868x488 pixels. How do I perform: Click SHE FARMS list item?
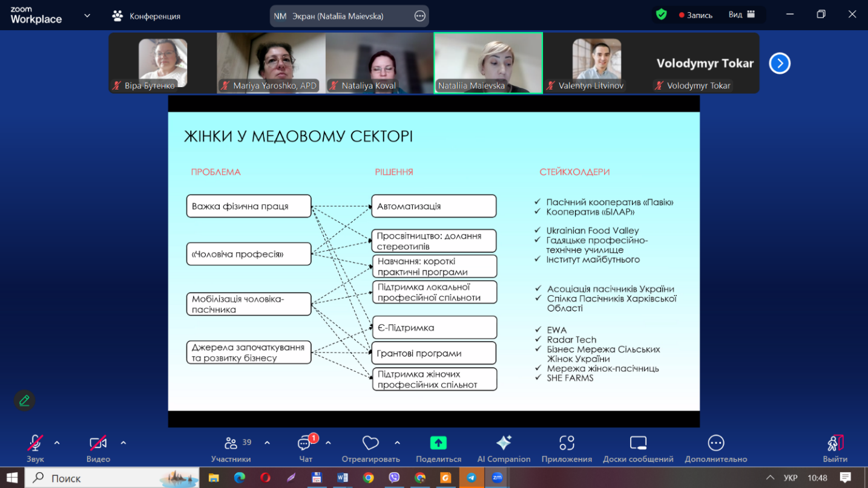tap(570, 378)
